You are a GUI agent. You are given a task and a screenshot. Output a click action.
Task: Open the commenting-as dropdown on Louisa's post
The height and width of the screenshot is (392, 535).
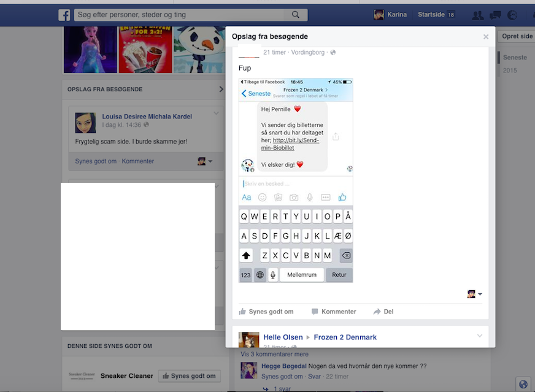click(x=205, y=161)
